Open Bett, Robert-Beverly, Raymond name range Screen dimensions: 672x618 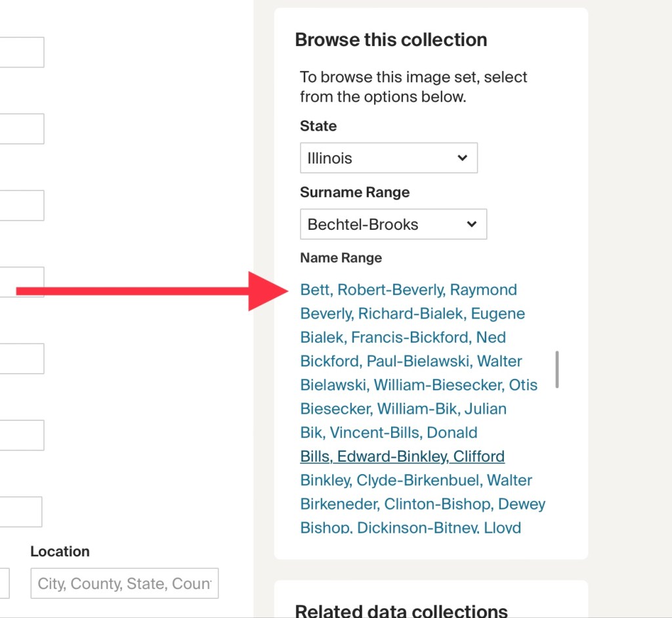tap(408, 290)
